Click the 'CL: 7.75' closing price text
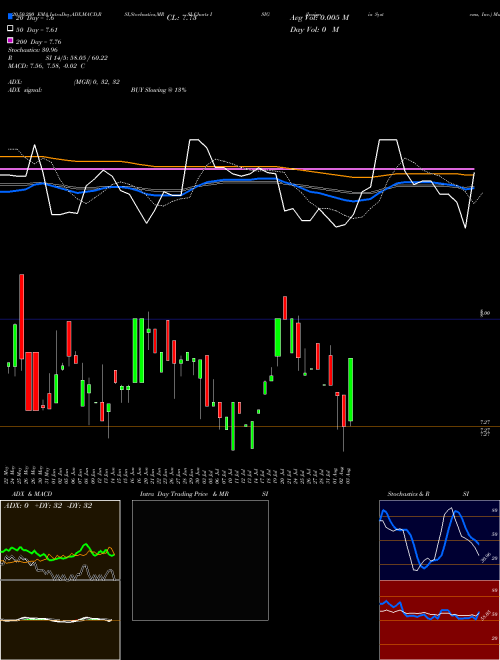This screenshot has width=500, height=660. [182, 18]
